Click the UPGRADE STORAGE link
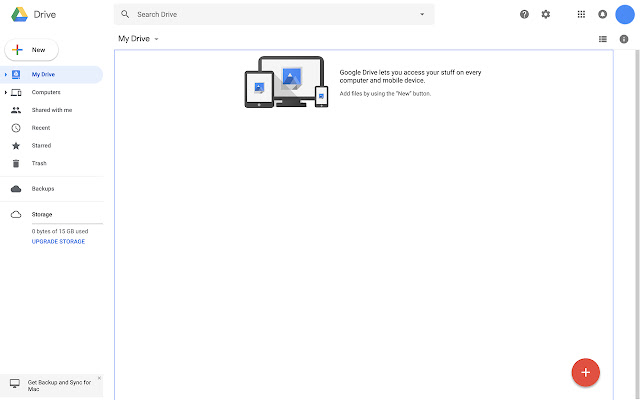Image resolution: width=640 pixels, height=400 pixels. coord(58,242)
